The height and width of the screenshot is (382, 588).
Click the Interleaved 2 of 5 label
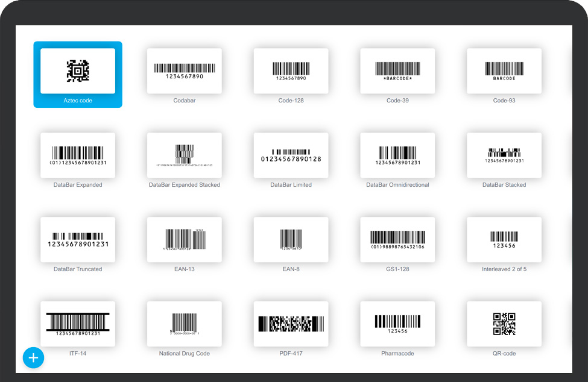(504, 269)
